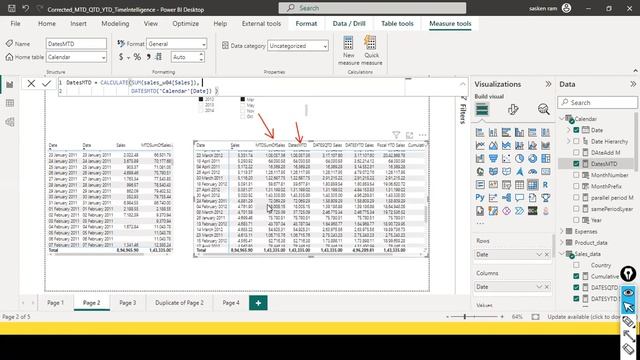Choose the Python visual
Image resolution: width=640 pixels, height=360 pixels.
click(x=480, y=198)
